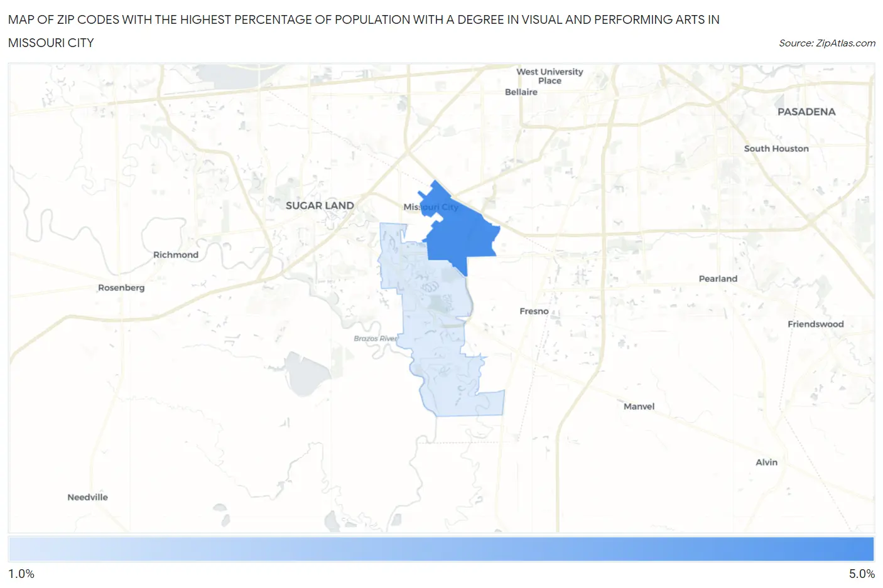
Task: Click the Friendswood map label
Action: tap(816, 324)
